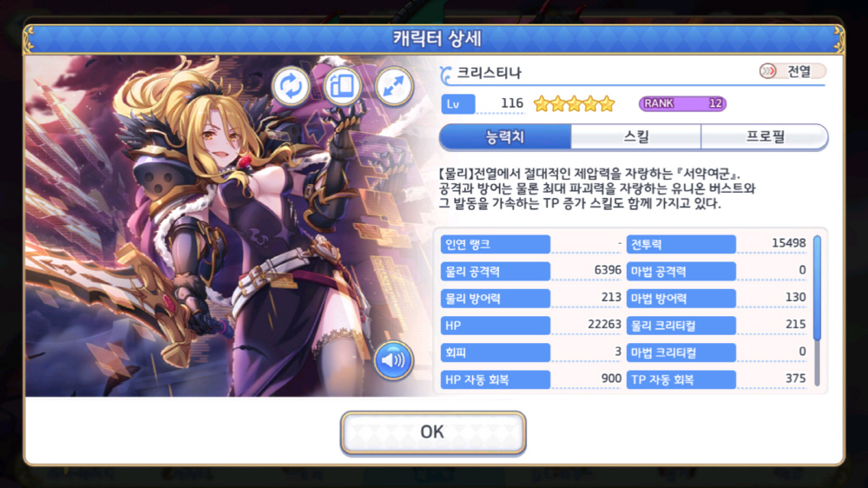Confirm with the OK button
Image resolution: width=868 pixels, height=488 pixels.
click(x=433, y=432)
